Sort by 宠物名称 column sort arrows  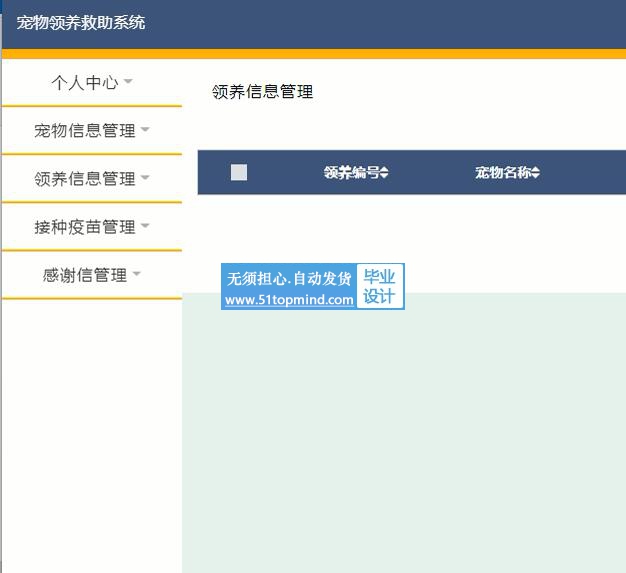[536, 173]
